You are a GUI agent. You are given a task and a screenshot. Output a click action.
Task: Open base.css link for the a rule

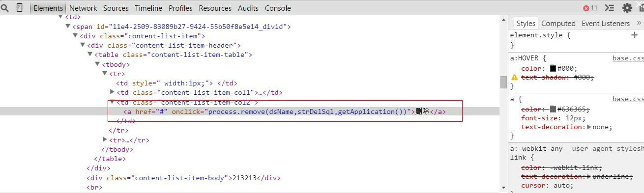coord(628,99)
